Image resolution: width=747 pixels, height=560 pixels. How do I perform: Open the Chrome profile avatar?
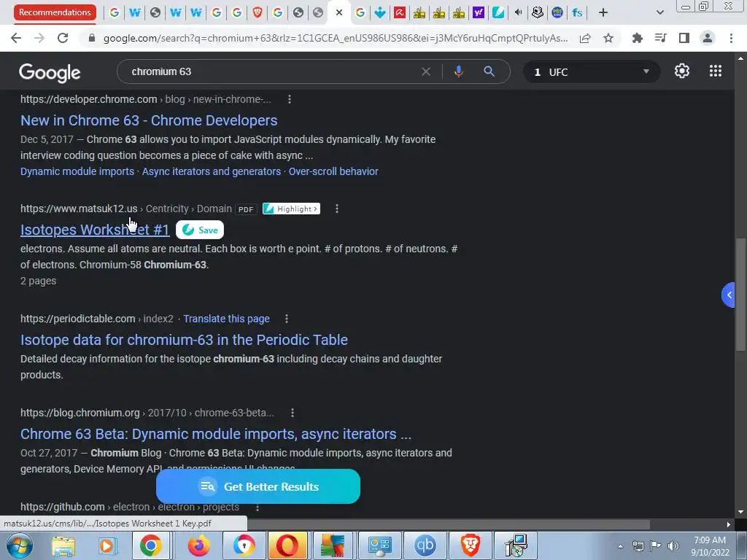708,38
